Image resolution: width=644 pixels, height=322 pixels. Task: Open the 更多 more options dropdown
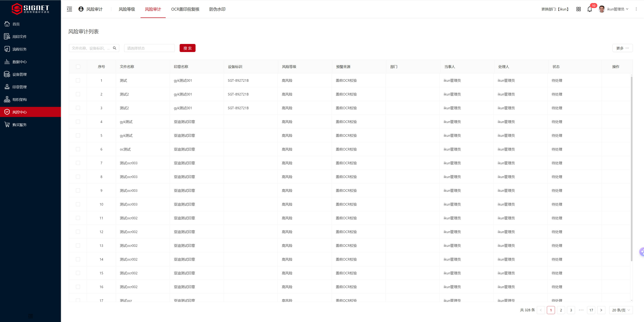622,48
